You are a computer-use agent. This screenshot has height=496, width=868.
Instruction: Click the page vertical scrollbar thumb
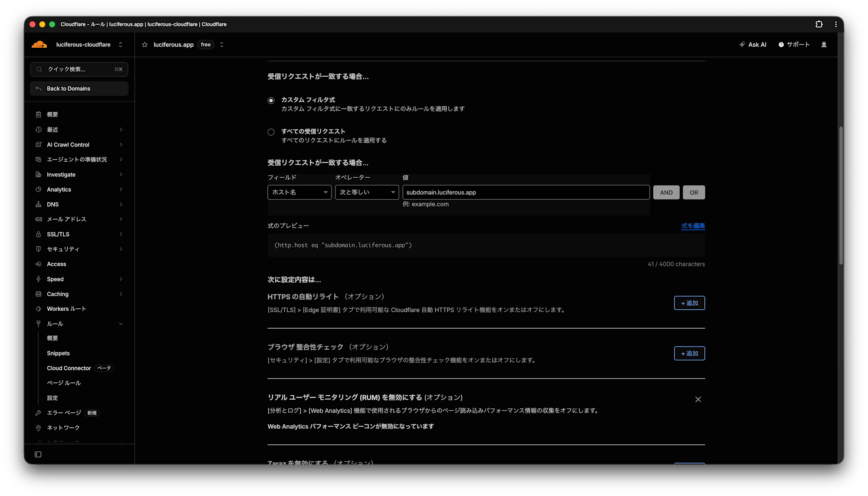click(841, 195)
